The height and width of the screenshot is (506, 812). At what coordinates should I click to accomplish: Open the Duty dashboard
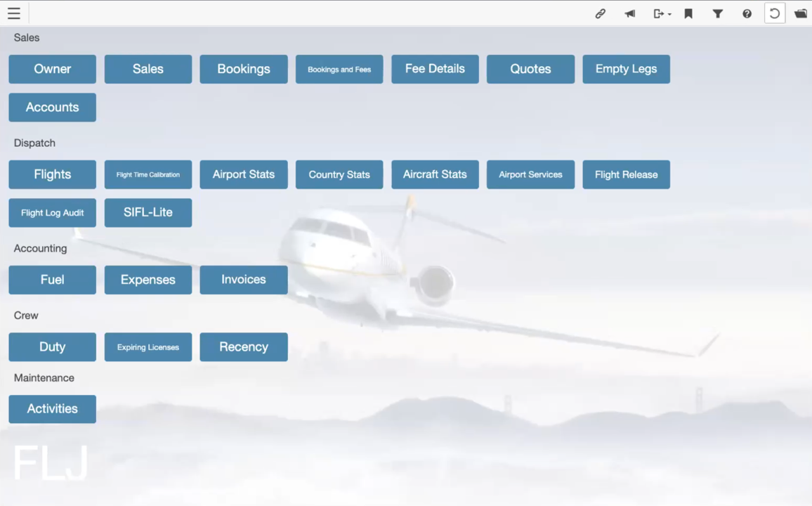[x=52, y=347]
